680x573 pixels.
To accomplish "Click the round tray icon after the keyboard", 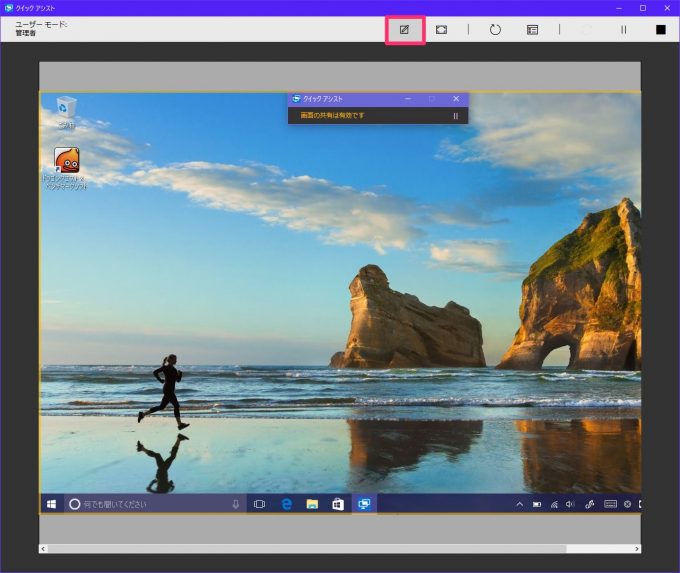I will pyautogui.click(x=627, y=504).
